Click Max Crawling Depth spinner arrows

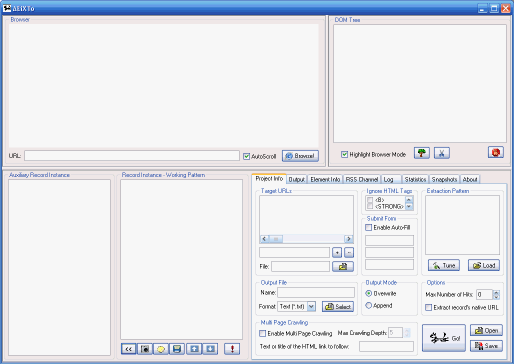click(x=407, y=333)
